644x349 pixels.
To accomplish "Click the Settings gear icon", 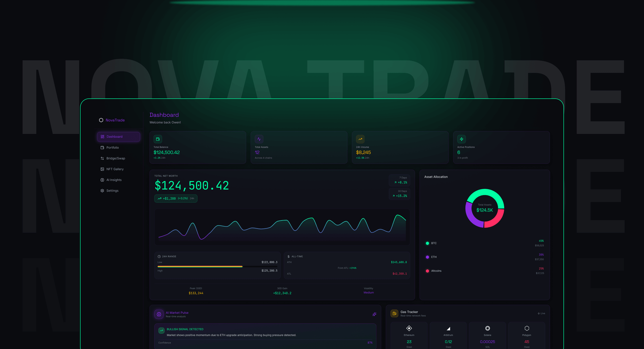I will point(102,191).
